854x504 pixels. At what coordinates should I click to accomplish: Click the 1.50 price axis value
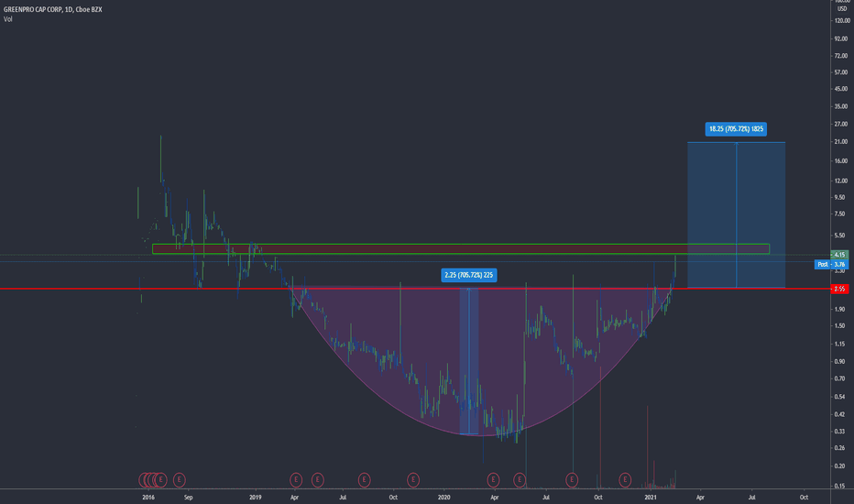pyautogui.click(x=840, y=326)
